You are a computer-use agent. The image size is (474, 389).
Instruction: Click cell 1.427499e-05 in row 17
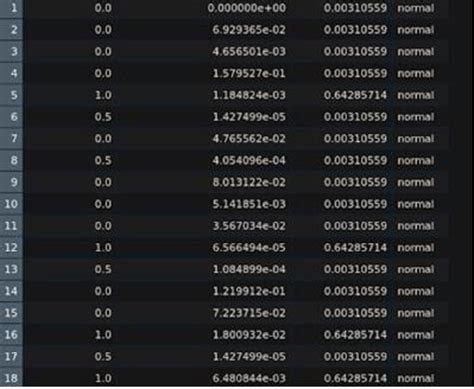point(249,357)
